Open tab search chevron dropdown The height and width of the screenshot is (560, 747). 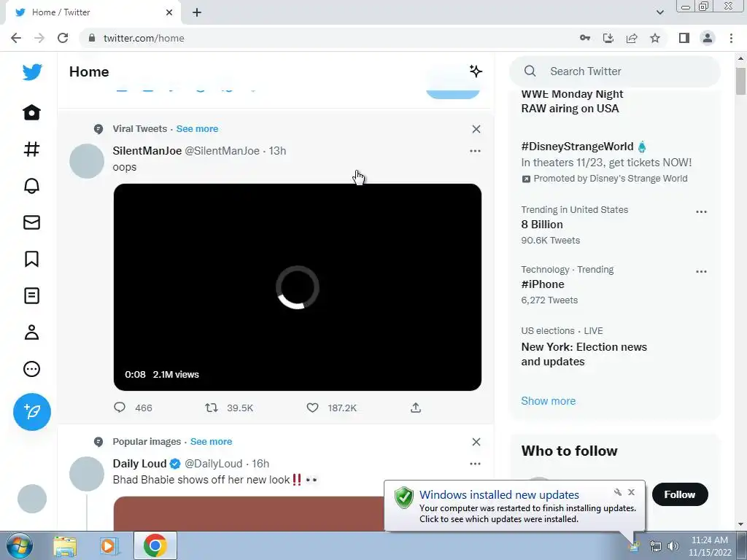click(659, 12)
